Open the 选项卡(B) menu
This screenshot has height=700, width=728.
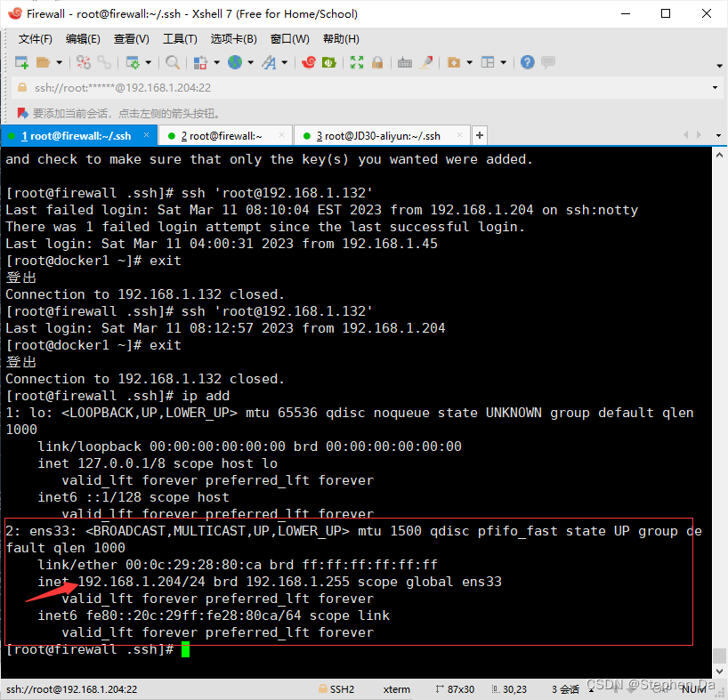click(x=234, y=39)
